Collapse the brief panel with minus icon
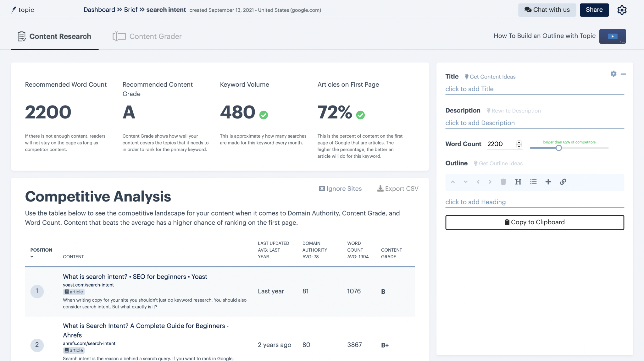 pyautogui.click(x=623, y=74)
